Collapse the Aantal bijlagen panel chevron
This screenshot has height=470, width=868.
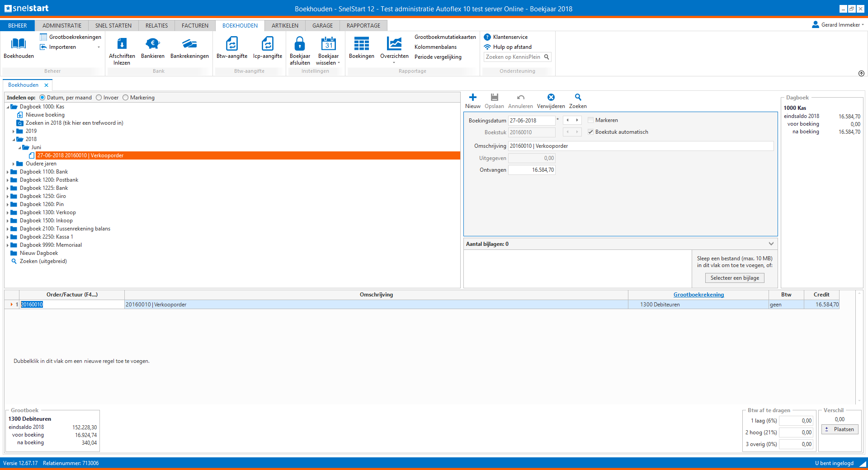click(771, 244)
